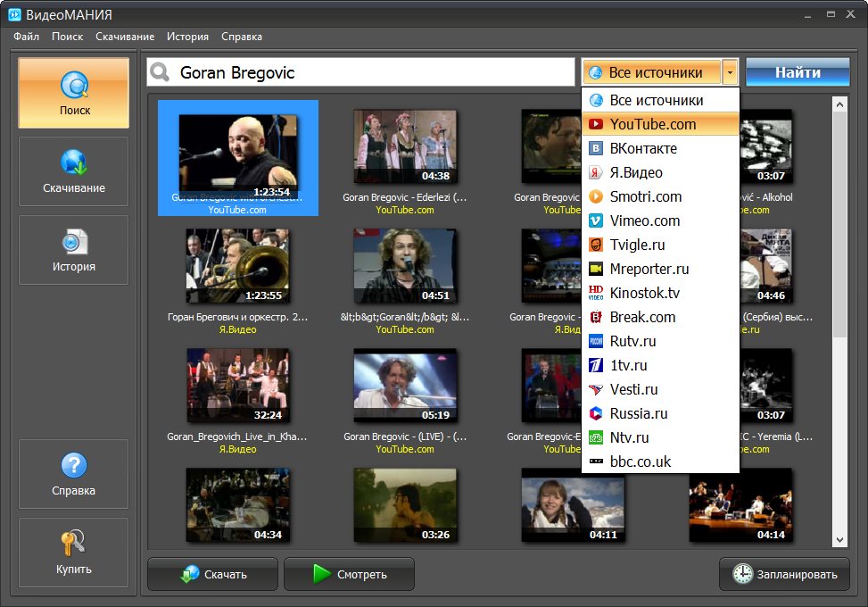The height and width of the screenshot is (607, 868).
Task: Open the Файл menu
Action: 27,37
